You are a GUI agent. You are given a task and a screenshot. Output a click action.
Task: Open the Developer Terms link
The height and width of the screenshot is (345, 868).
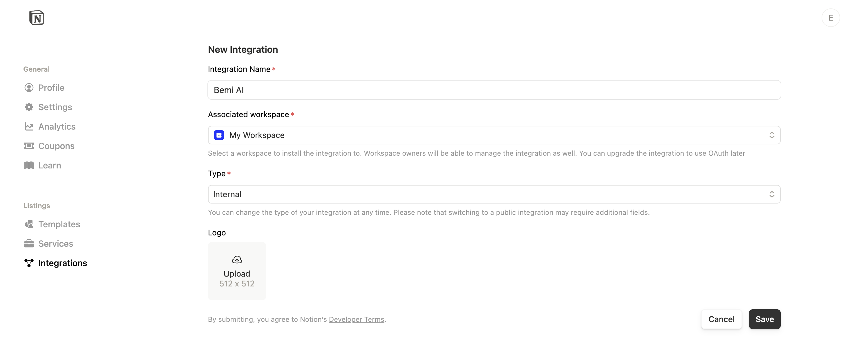click(356, 319)
